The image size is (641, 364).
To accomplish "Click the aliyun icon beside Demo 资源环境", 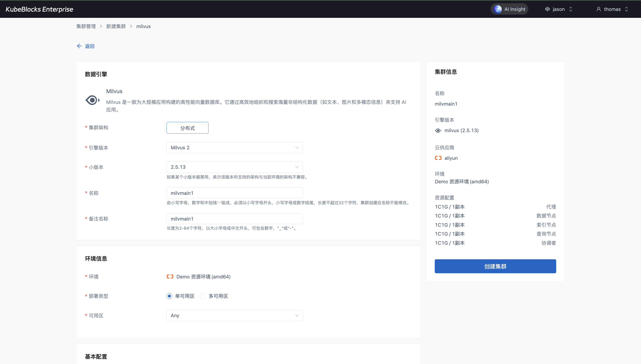I will 170,276.
